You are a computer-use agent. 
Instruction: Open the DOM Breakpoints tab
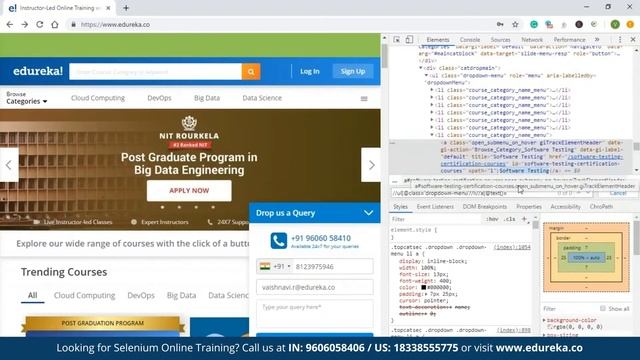(484, 207)
